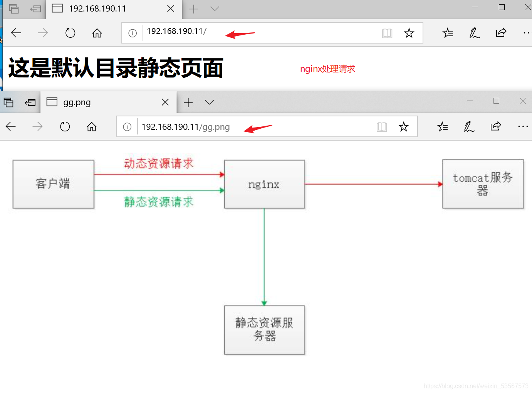The width and height of the screenshot is (532, 393).
Task: Open home page in the top 192.168.190.11 window
Action: 97,33
